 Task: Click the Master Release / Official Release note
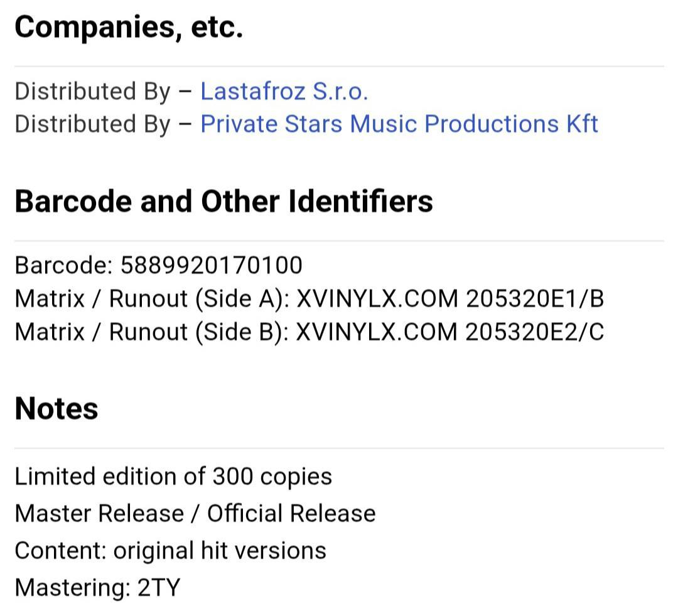(x=195, y=514)
